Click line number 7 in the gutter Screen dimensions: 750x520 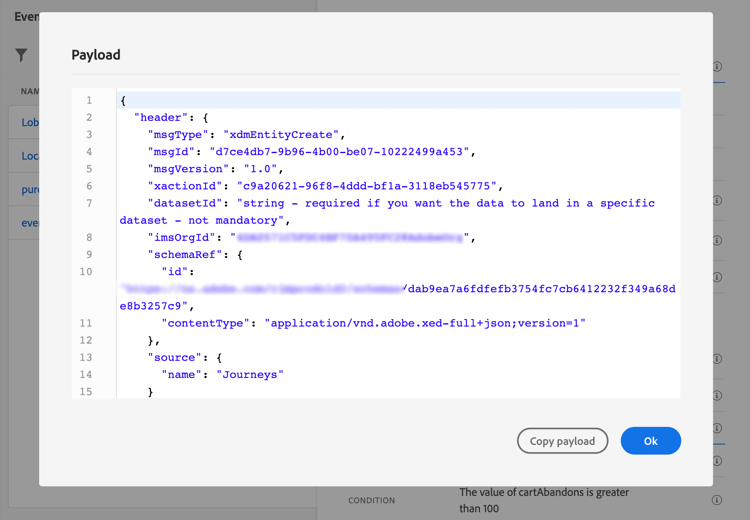[89, 203]
